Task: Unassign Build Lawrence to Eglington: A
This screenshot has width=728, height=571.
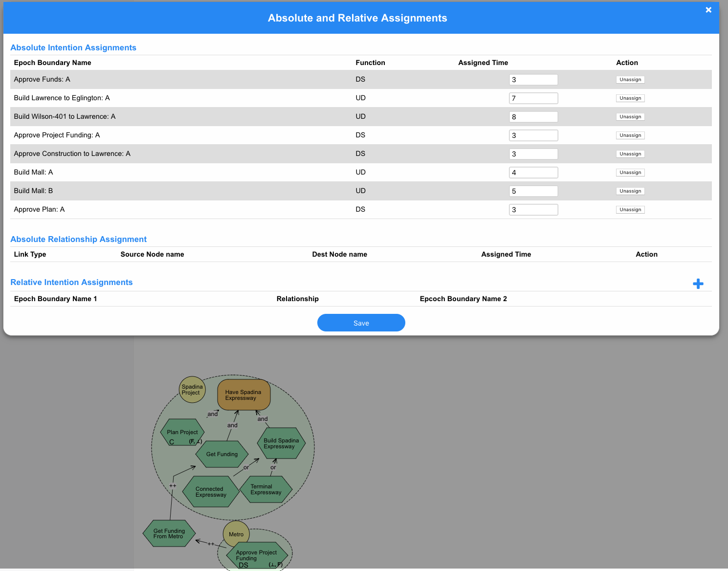Action: click(x=630, y=98)
